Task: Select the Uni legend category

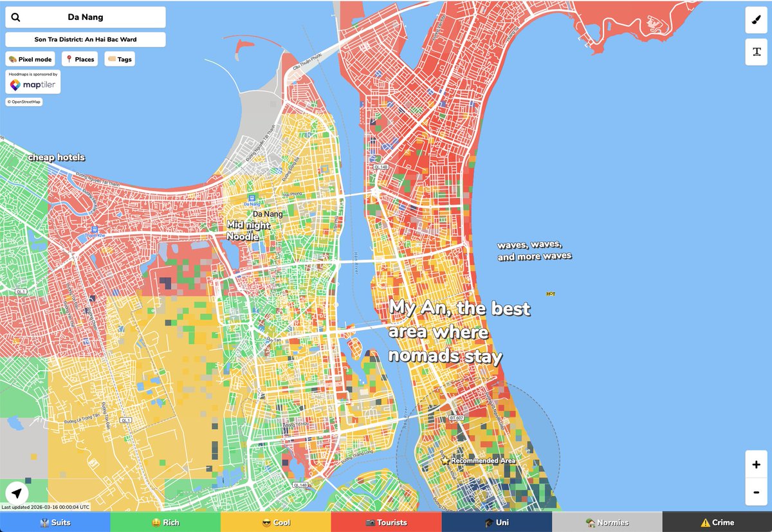Action: click(496, 522)
